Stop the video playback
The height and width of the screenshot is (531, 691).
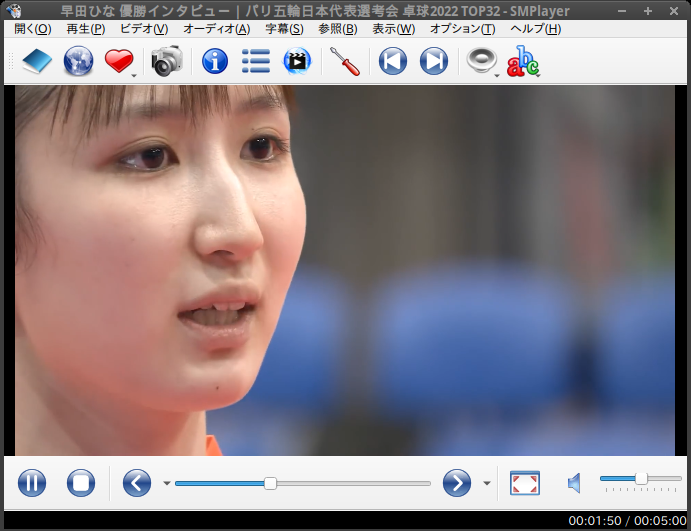[x=81, y=483]
